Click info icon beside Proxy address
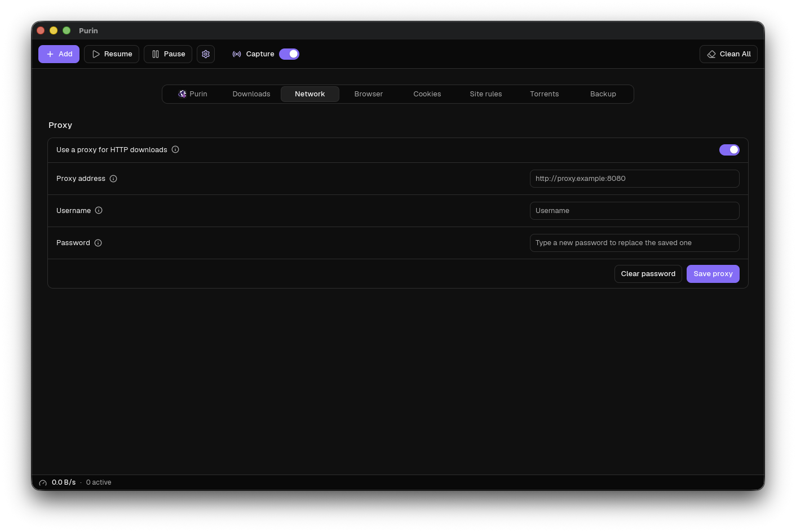Viewport: 796px width, 532px height. (113, 179)
